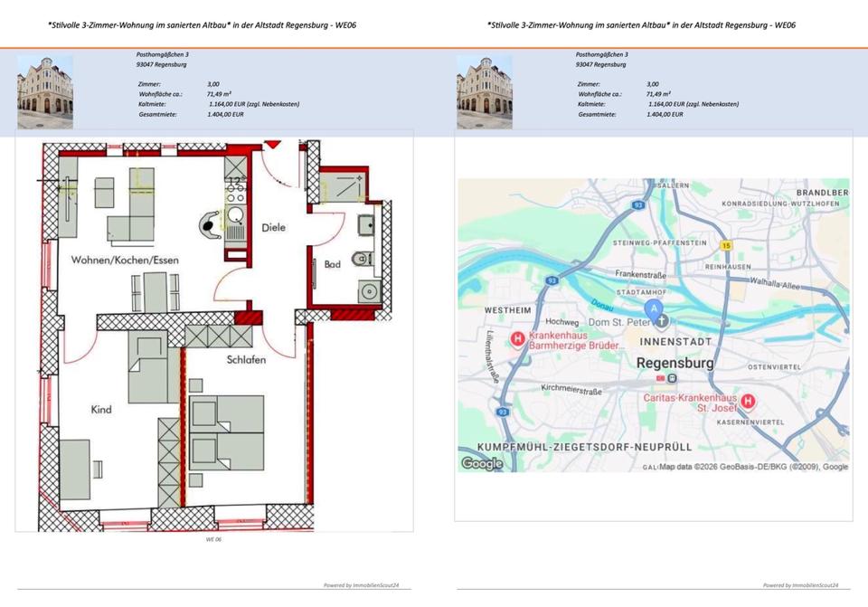Click Powered by ImmobilienScout24 on right page
Screen dimensions: 868x607
(800, 585)
